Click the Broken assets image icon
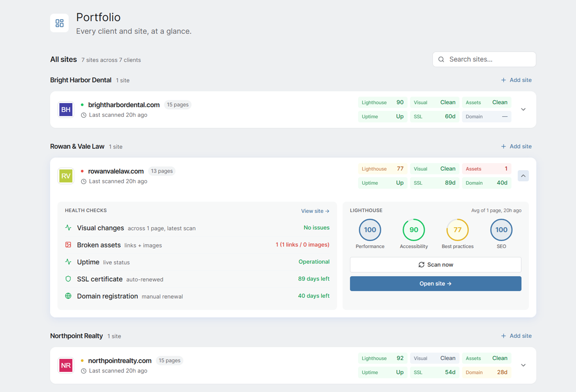 [x=68, y=245]
